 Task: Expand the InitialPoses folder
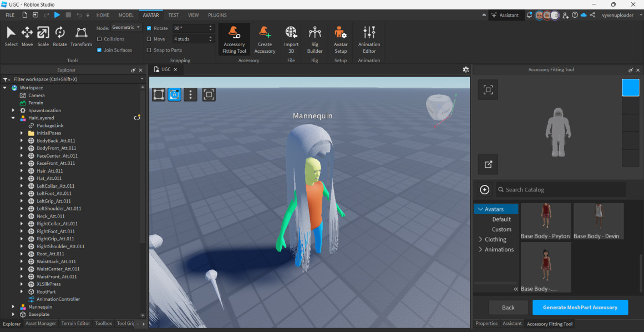pos(22,133)
